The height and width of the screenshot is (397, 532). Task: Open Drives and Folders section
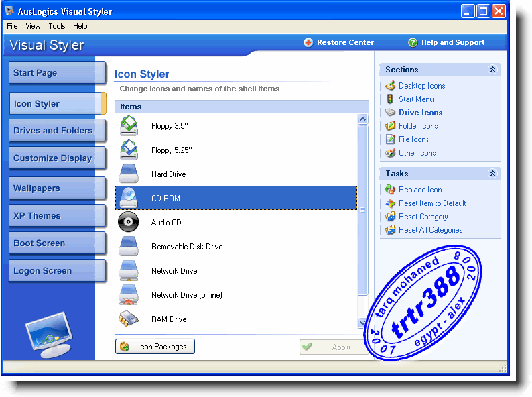(57, 130)
